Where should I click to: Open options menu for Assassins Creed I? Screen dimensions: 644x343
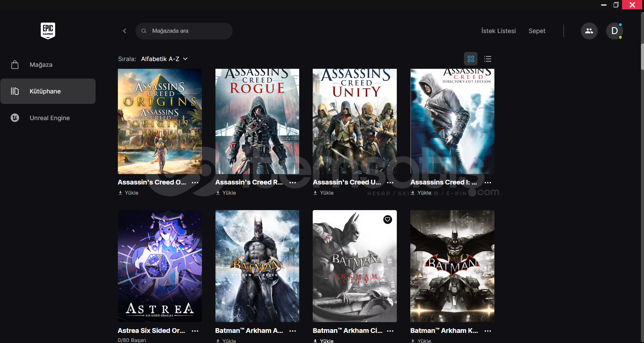click(x=488, y=182)
